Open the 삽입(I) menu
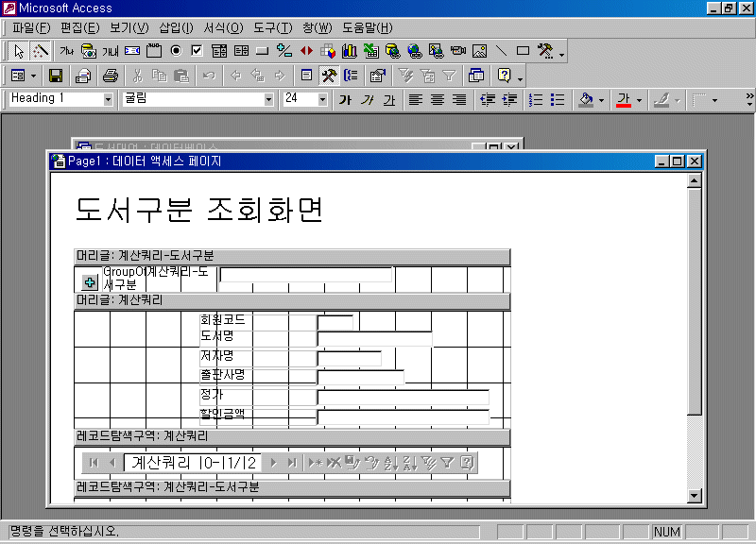Viewport: 756px width, 544px height. pos(176,27)
